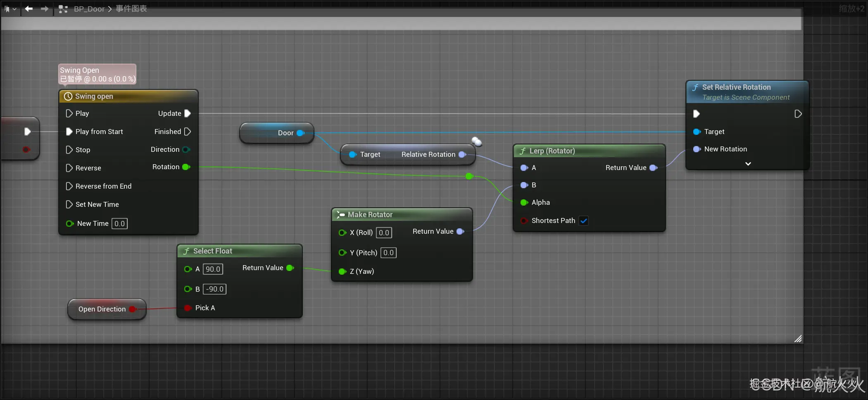The image size is (868, 400).
Task: Click the Make Rotator Y (Pitch) pin
Action: [x=342, y=252]
